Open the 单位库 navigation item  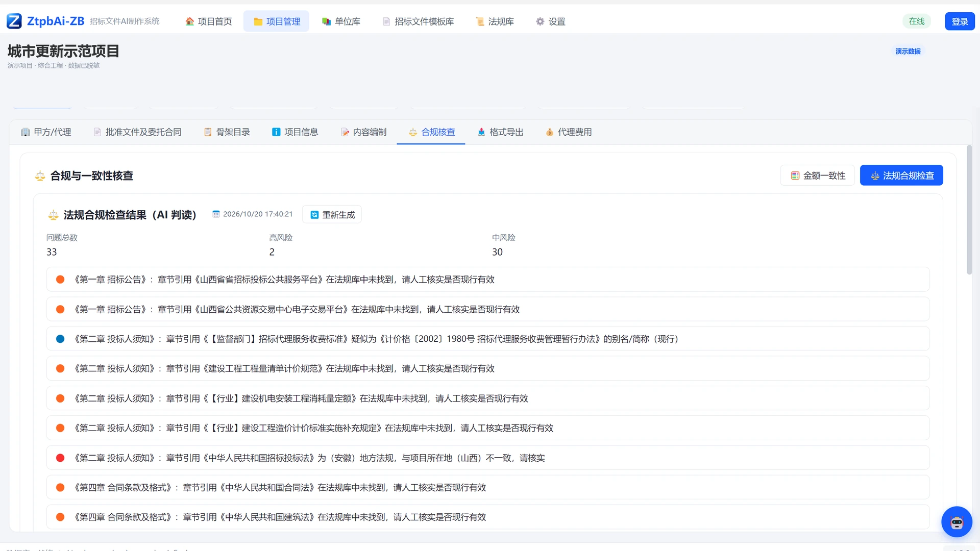tap(341, 21)
